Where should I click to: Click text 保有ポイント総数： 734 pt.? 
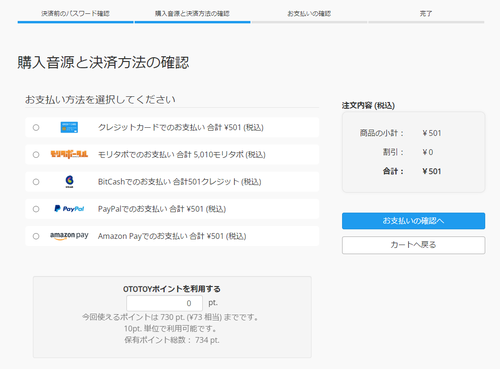172,340
